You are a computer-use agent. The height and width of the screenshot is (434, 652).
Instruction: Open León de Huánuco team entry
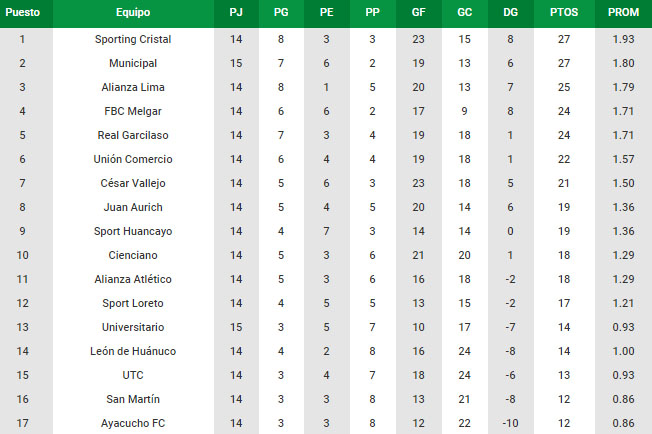pyautogui.click(x=133, y=351)
